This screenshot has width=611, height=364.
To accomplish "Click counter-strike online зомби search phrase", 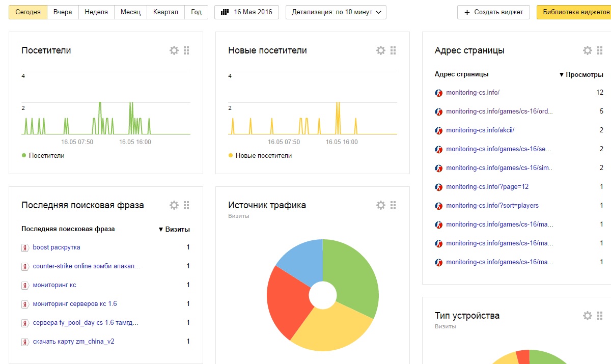I will (x=87, y=266).
